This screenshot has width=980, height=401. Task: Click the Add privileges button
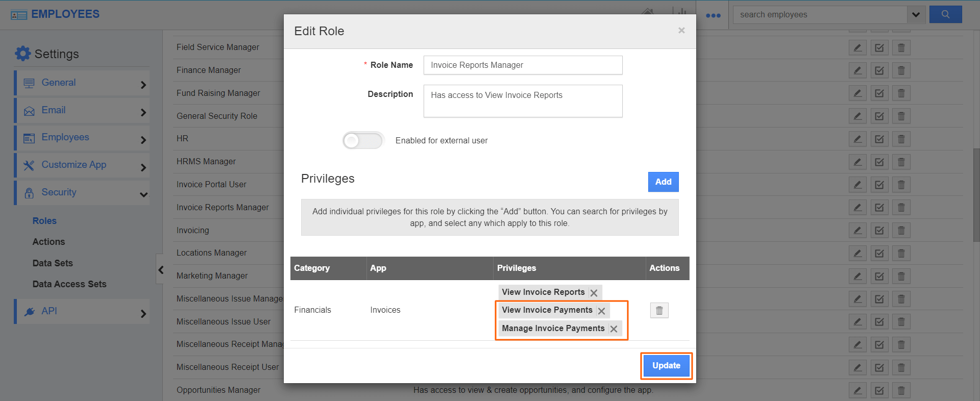point(663,182)
